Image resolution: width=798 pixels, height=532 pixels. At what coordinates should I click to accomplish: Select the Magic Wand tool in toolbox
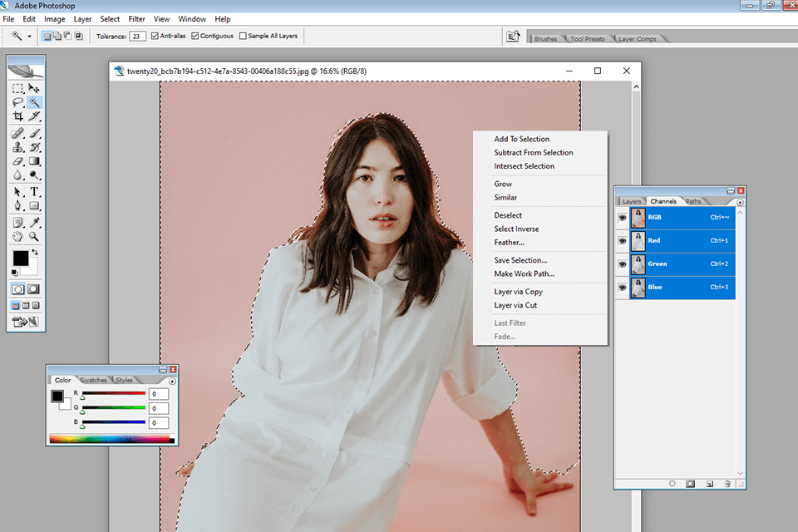tap(34, 102)
